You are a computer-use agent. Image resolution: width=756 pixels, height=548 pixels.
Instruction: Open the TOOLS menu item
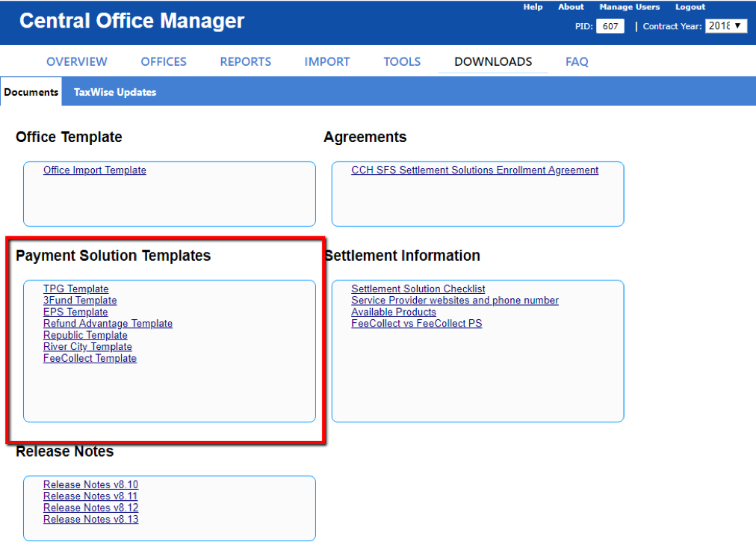402,62
